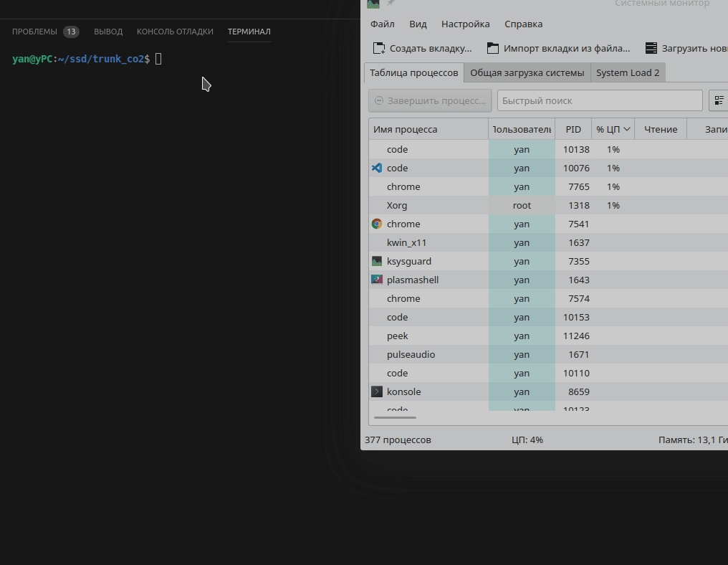Click the Load new worksheet icon
This screenshot has height=565, width=728.
tap(651, 47)
